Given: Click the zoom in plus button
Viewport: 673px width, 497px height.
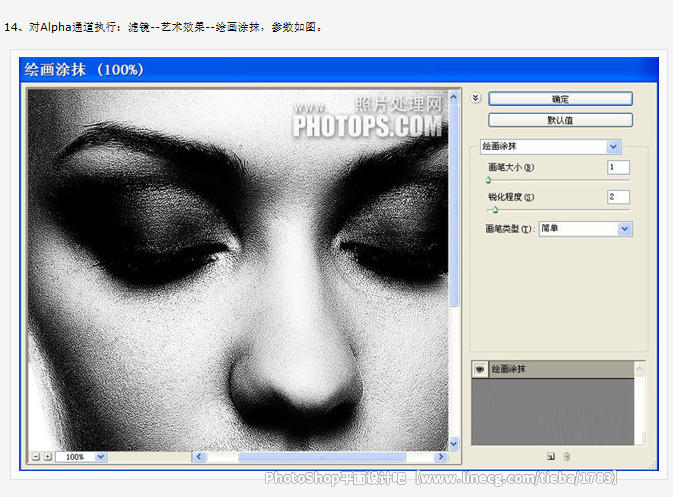Looking at the screenshot, I should click(48, 457).
